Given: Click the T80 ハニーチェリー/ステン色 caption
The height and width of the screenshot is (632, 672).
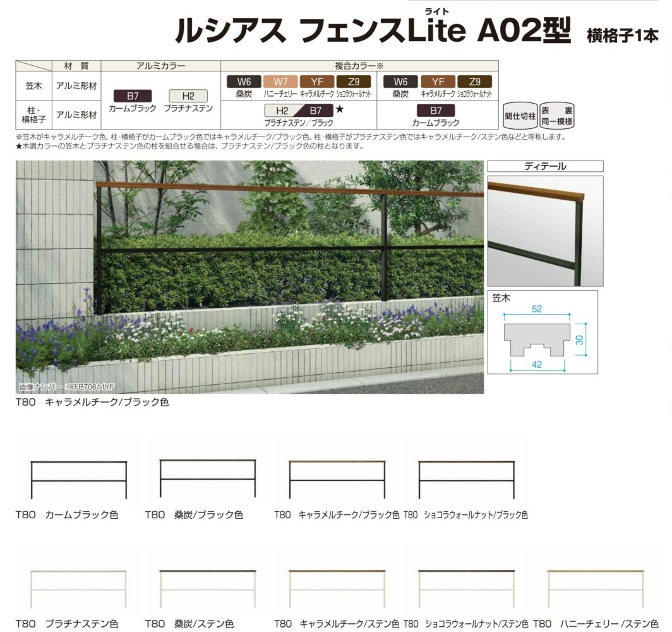Looking at the screenshot, I should [x=596, y=623].
